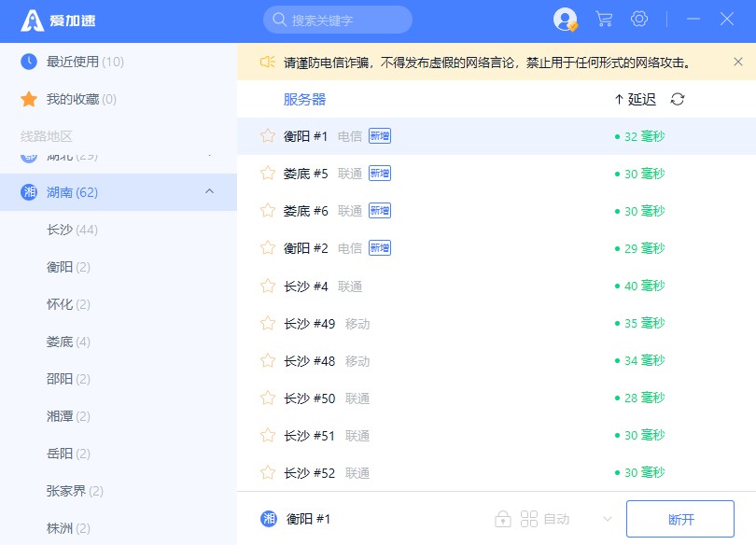Select server 长沙 #52 联通
This screenshot has width=756, height=545.
pyautogui.click(x=497, y=473)
